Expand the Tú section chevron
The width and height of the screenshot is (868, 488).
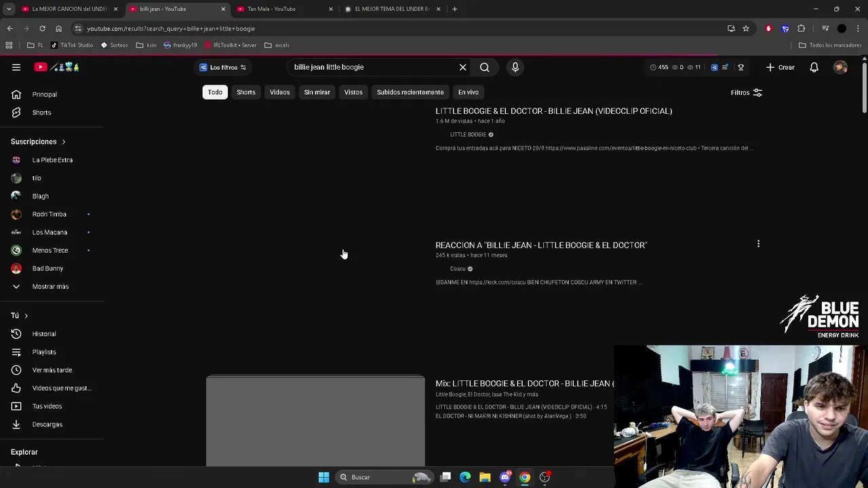26,316
